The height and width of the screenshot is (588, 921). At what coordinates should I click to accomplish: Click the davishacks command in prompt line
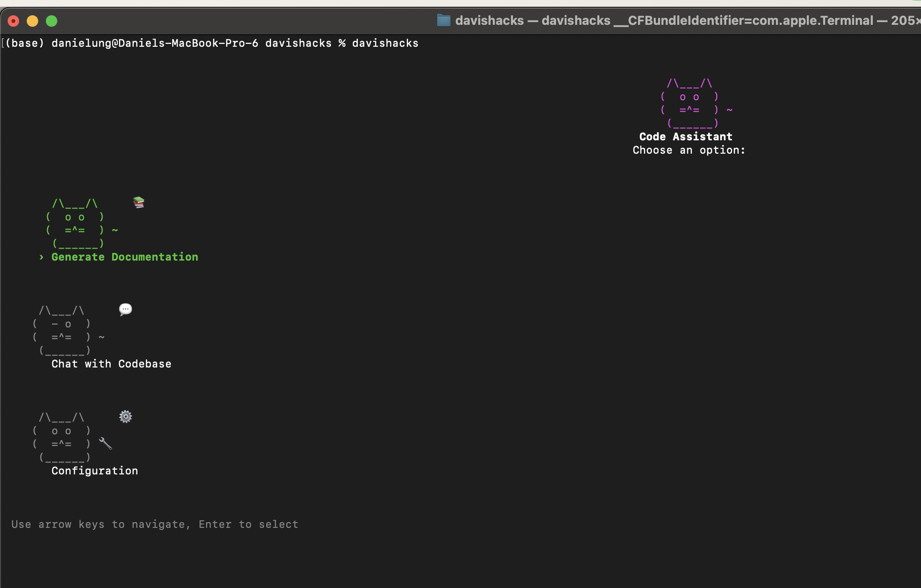385,43
